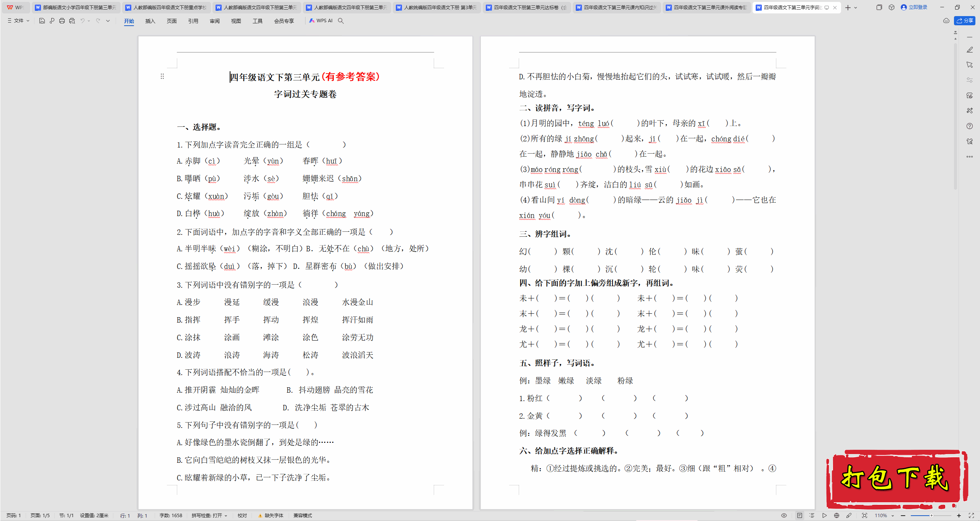Click the 打包下载 download banner
The width and height of the screenshot is (980, 521).
[897, 479]
